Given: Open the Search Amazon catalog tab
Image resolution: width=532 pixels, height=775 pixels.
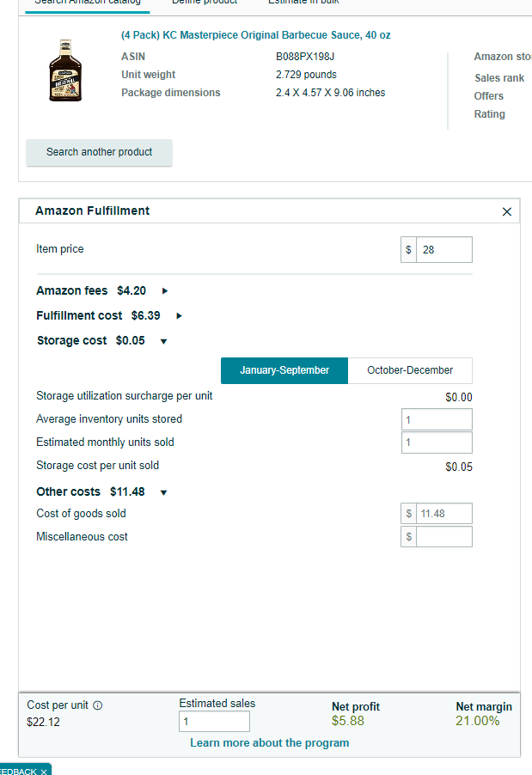Looking at the screenshot, I should pos(88,2).
